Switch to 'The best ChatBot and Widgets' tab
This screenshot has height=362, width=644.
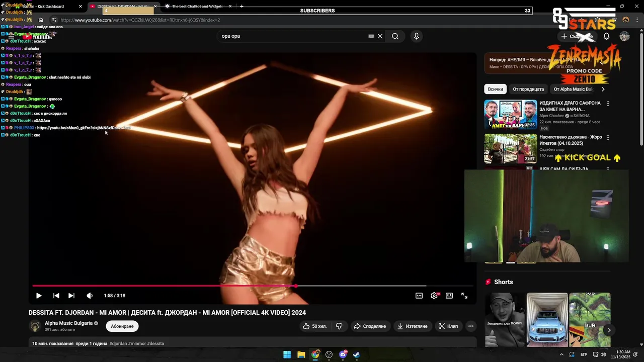tap(197, 7)
